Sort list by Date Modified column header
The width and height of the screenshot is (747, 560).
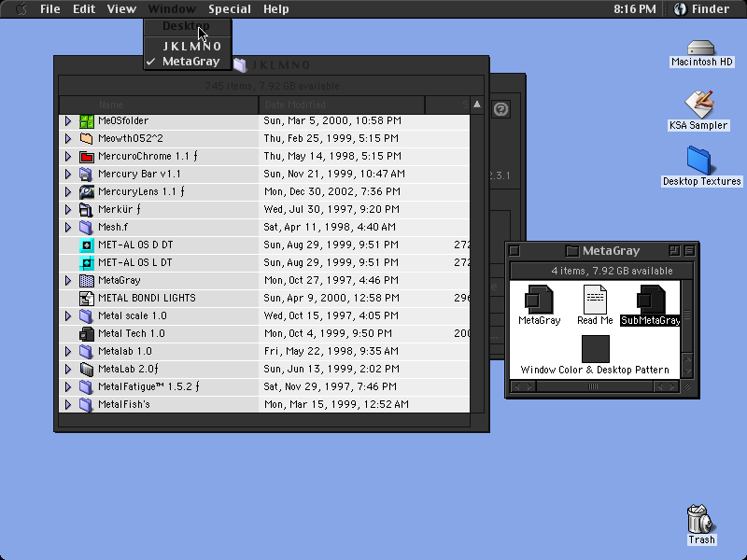coord(342,105)
